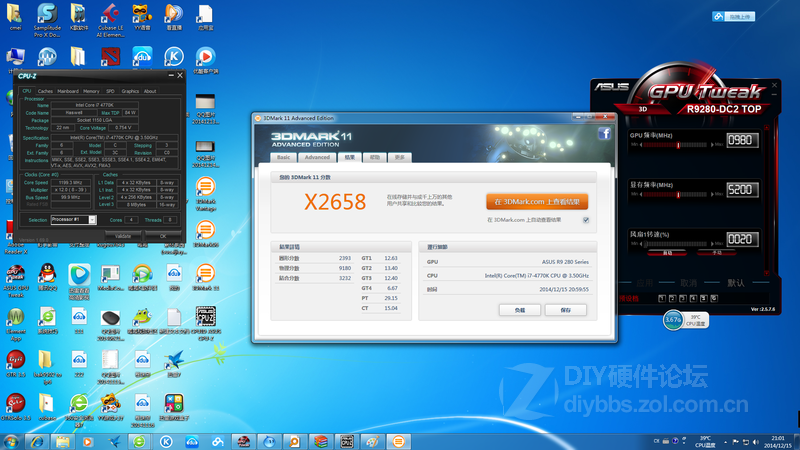Screen dimensions: 800x450
Task: Click fan speed value field 0020
Action: (x=742, y=239)
